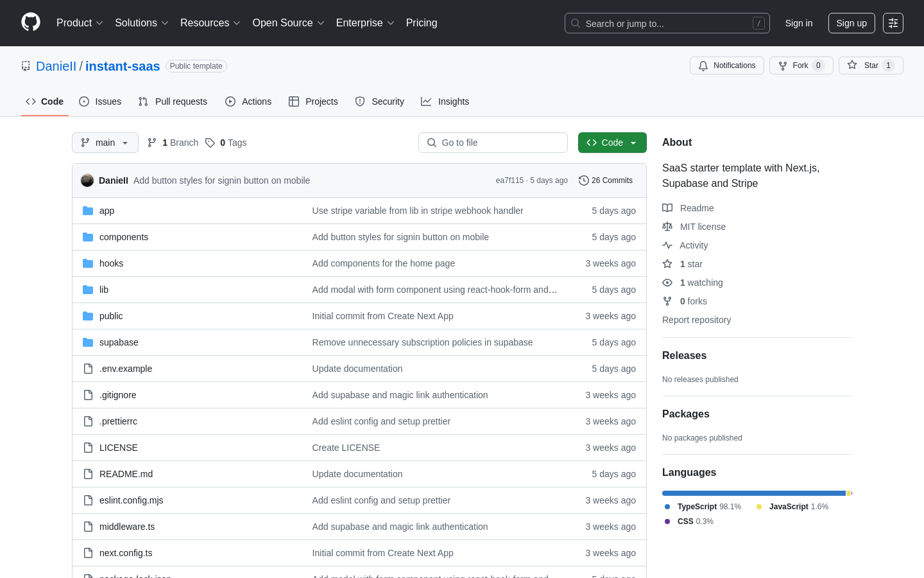
Task: Click the .gitignore file icon
Action: 88,395
